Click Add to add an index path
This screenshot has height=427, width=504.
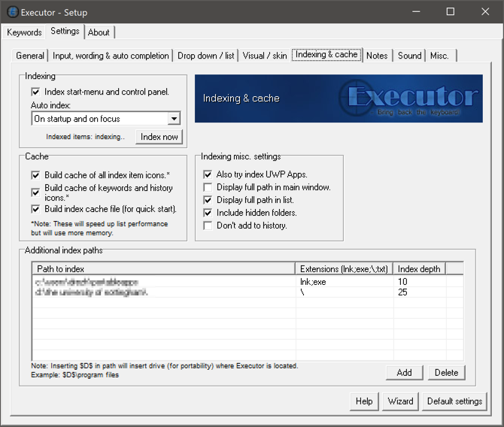point(405,373)
